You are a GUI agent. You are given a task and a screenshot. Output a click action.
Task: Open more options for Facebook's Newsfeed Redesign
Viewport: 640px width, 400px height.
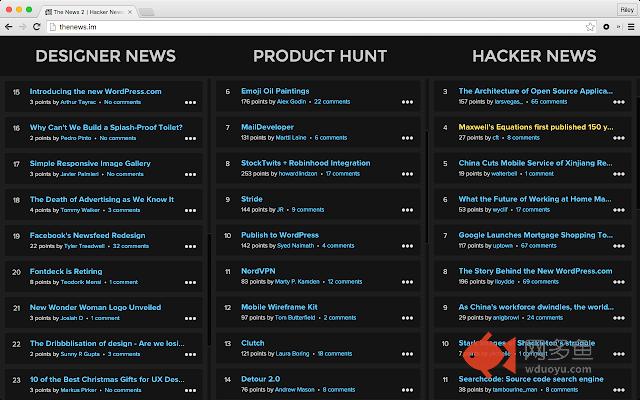coord(190,247)
